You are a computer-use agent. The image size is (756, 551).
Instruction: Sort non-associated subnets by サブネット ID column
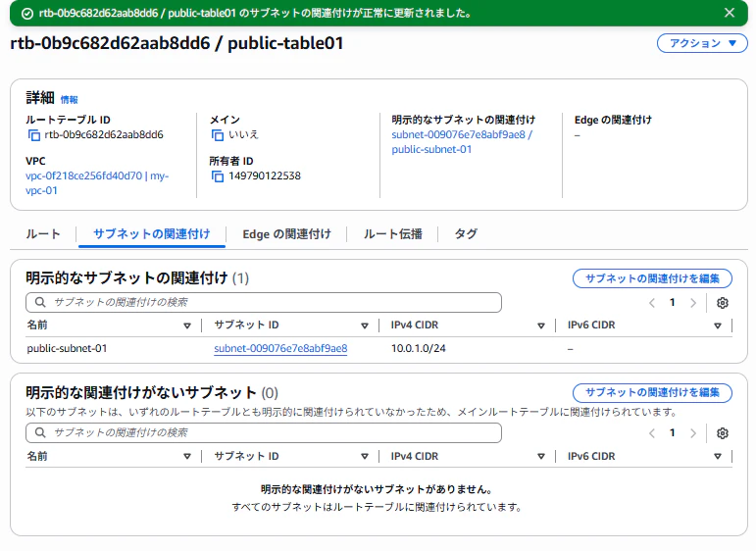coord(365,456)
